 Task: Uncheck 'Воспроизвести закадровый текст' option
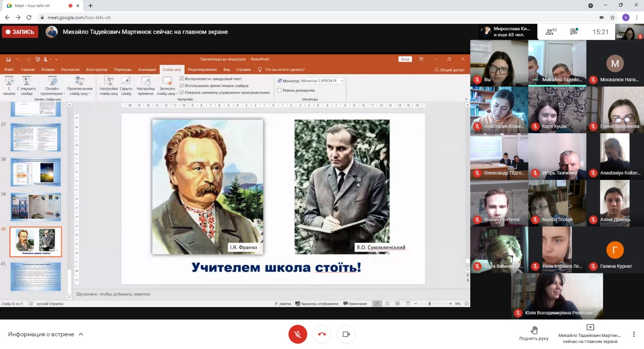coord(182,79)
